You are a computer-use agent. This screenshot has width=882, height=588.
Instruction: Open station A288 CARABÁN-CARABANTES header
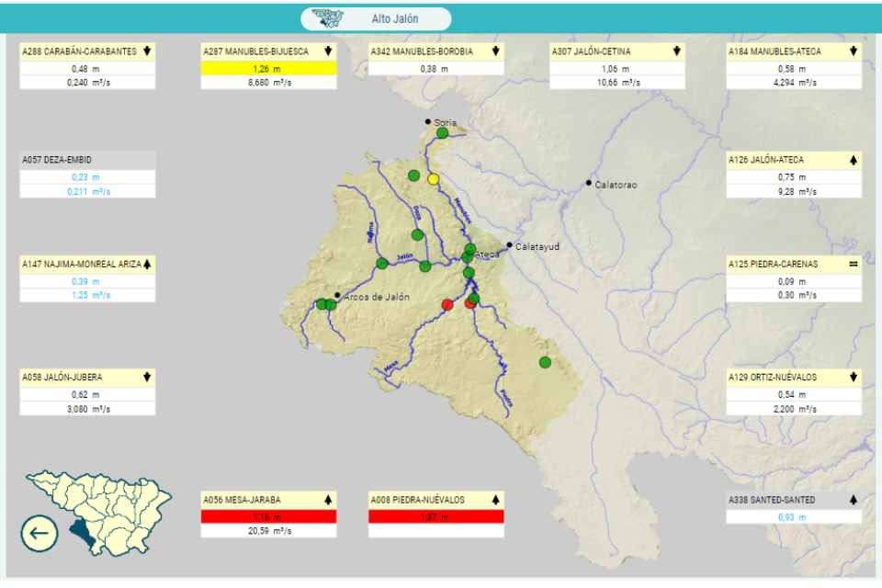point(87,51)
